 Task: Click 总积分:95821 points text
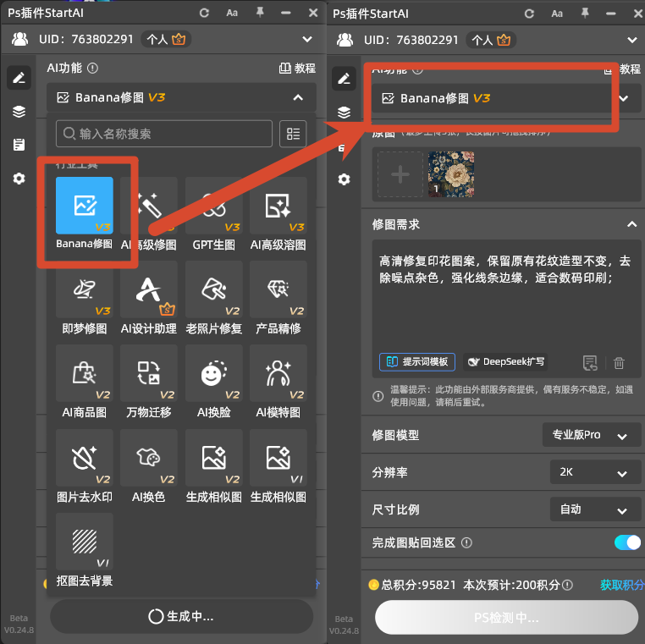point(418,585)
